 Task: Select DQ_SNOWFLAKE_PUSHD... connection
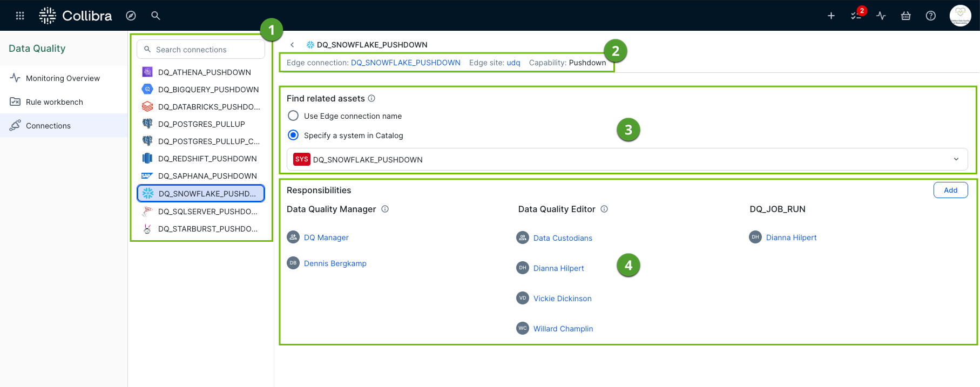coord(201,193)
